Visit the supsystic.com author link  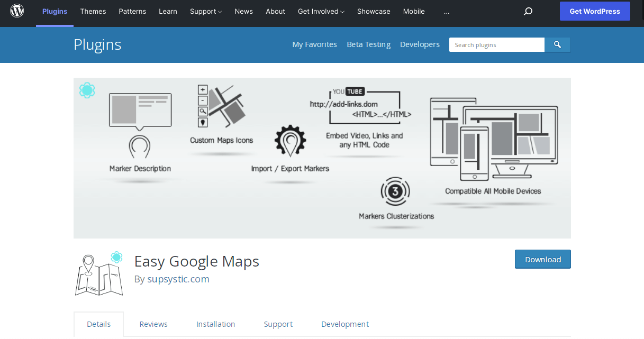(178, 279)
